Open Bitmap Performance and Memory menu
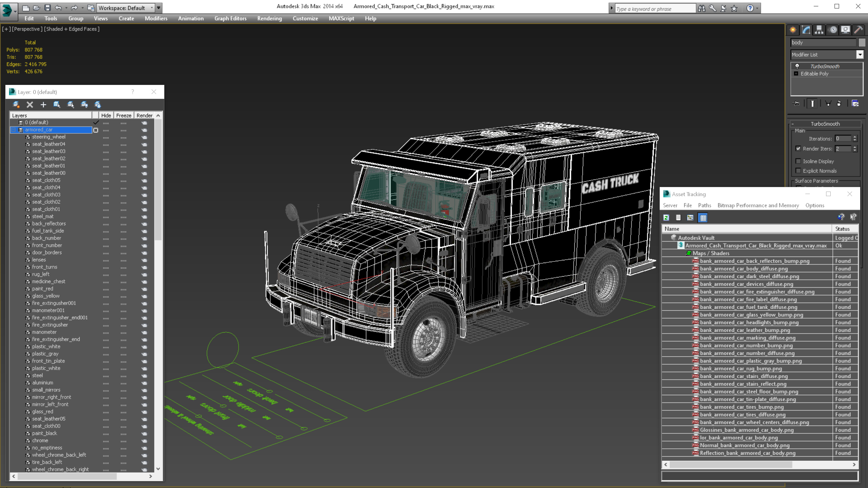The width and height of the screenshot is (868, 488). (758, 205)
